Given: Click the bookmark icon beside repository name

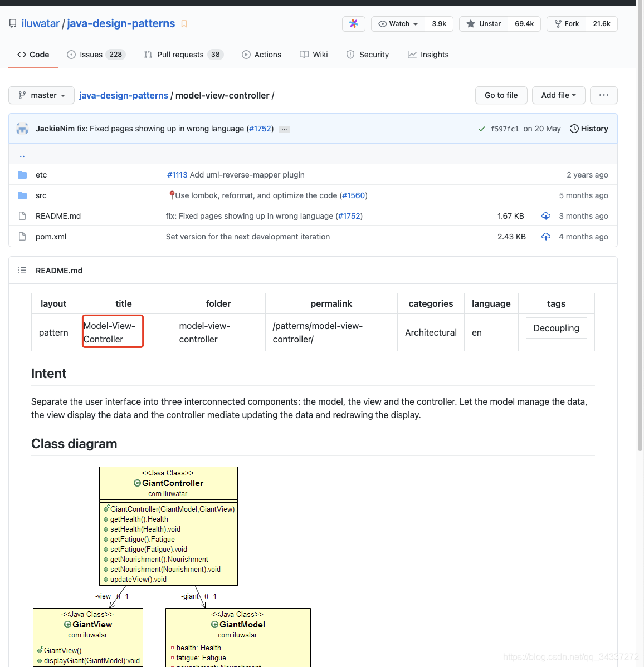Looking at the screenshot, I should [x=184, y=24].
